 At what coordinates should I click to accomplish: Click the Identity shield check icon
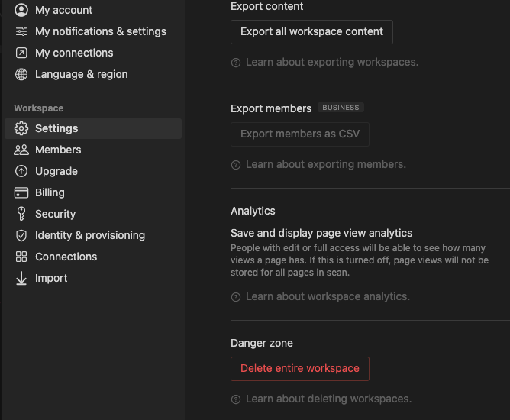coord(21,235)
